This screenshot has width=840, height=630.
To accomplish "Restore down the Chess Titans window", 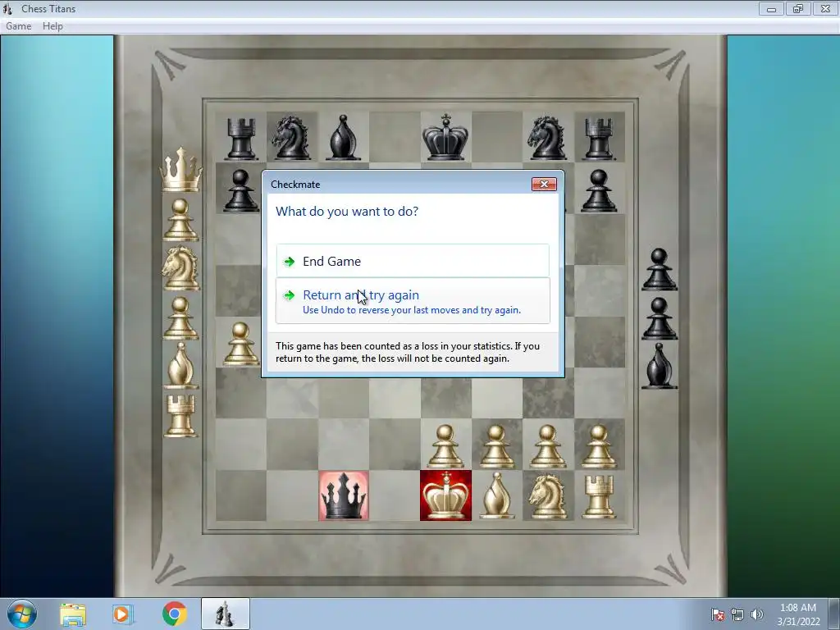I will coord(798,8).
